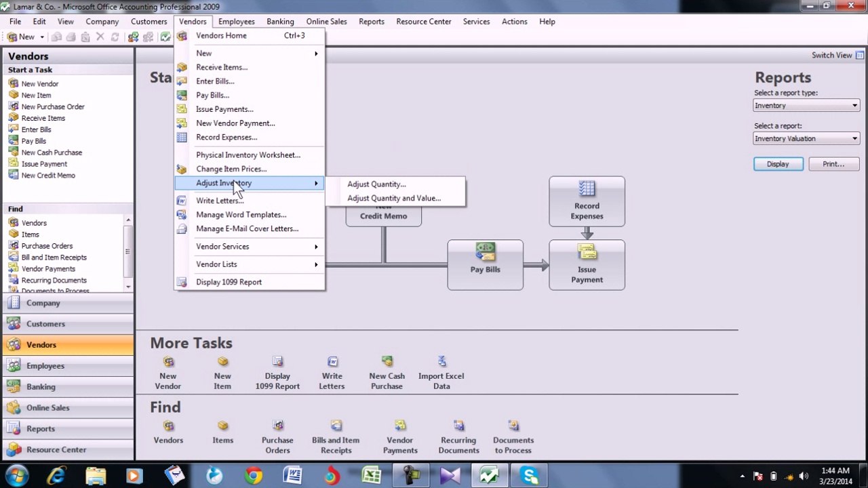868x488 pixels.
Task: Click the Pay Bills flowchart icon
Action: tap(485, 252)
